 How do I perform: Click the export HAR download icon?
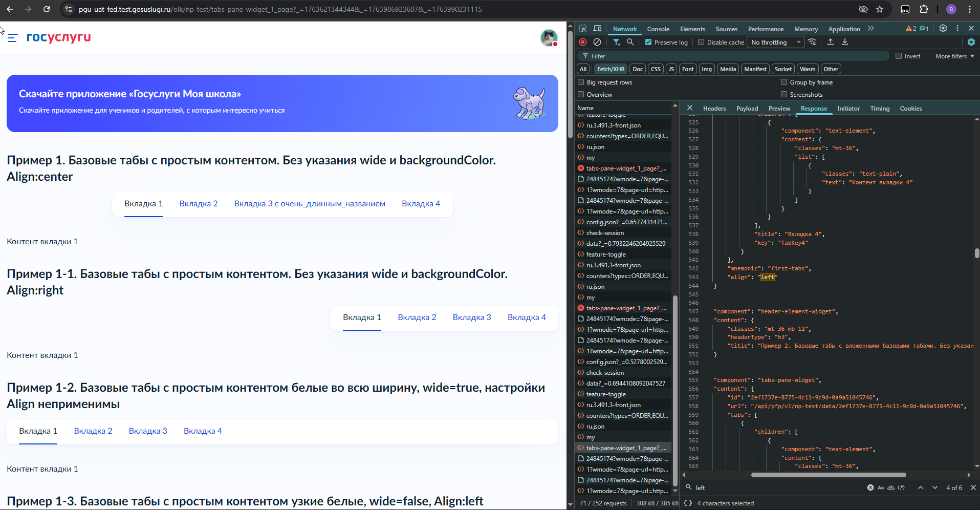845,42
